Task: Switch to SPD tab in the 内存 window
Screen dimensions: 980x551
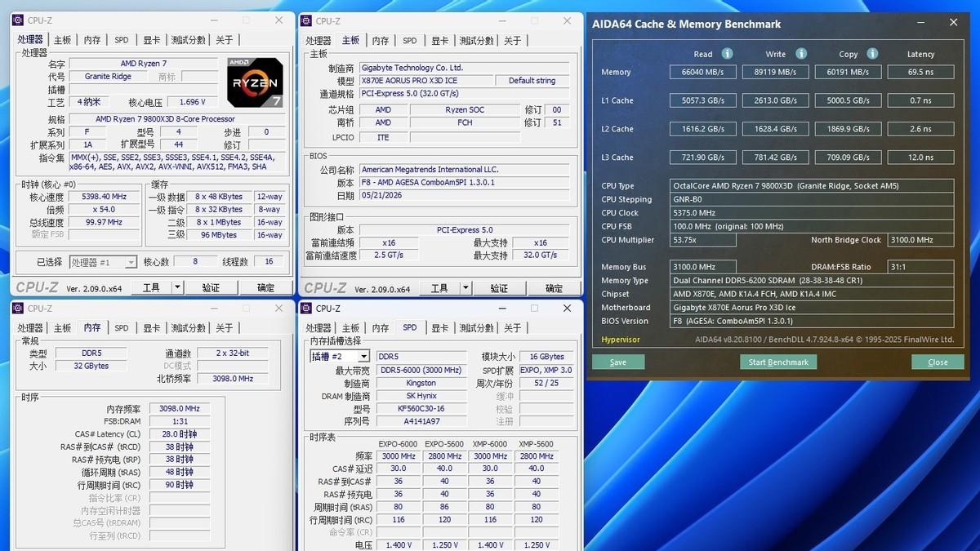Action: [x=122, y=327]
